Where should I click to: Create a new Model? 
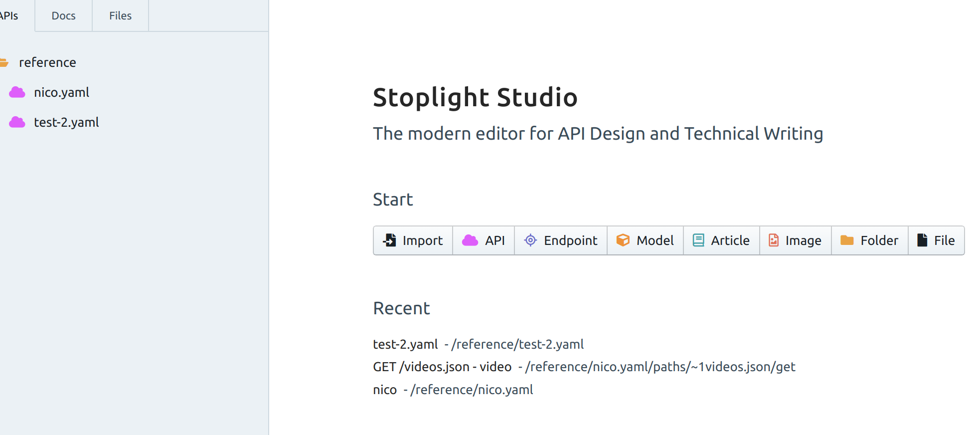pos(646,240)
